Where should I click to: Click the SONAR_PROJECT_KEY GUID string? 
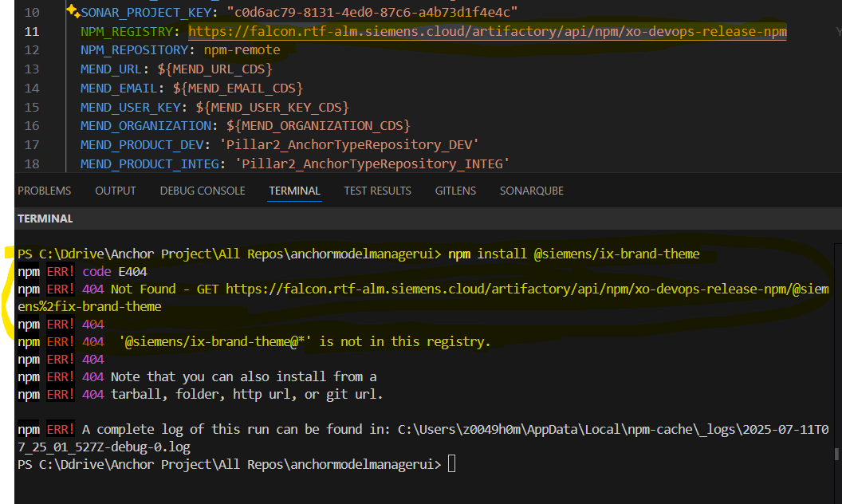coord(372,12)
